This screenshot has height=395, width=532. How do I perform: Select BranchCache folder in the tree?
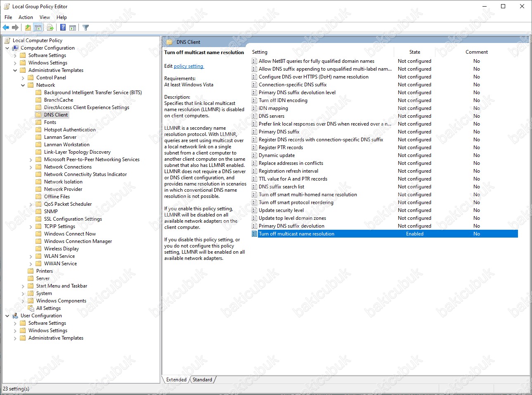point(59,100)
